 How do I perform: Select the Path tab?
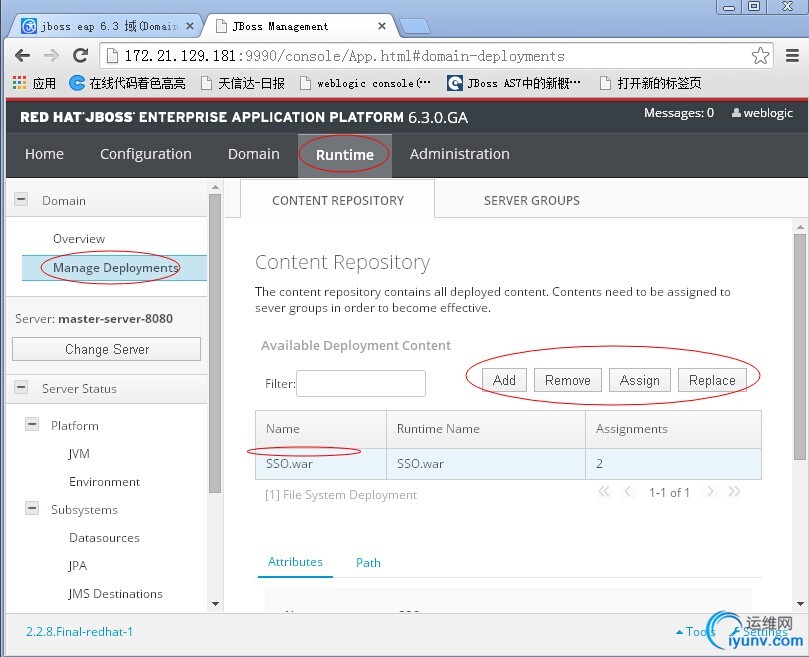(368, 563)
